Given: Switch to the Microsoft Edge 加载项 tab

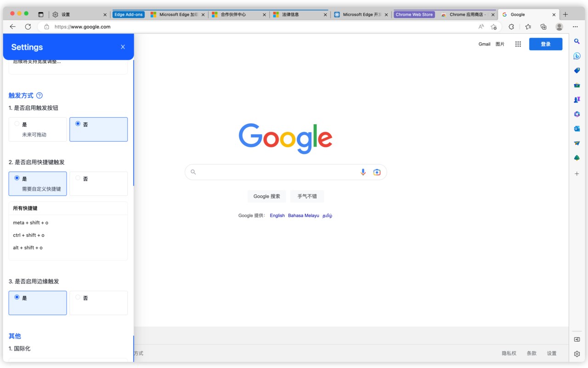Looking at the screenshot, I should (x=177, y=14).
